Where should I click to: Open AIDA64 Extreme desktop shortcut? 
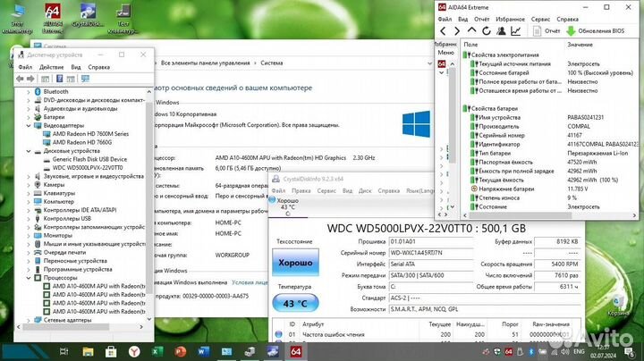coord(53,18)
